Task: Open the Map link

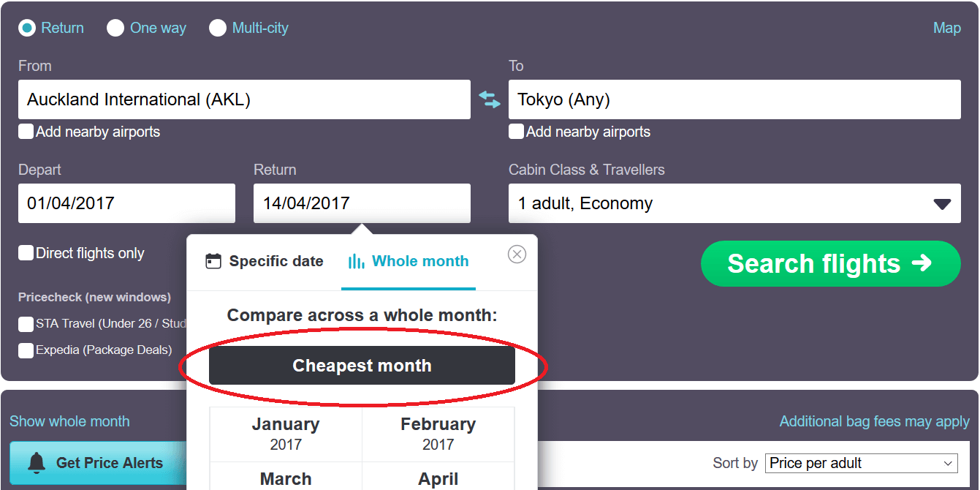Action: 947,28
